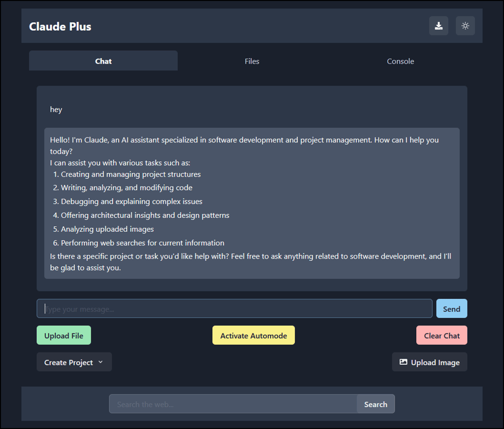This screenshot has width=504, height=429.
Task: Click 'Creating and managing project structures' list item
Action: (x=131, y=174)
